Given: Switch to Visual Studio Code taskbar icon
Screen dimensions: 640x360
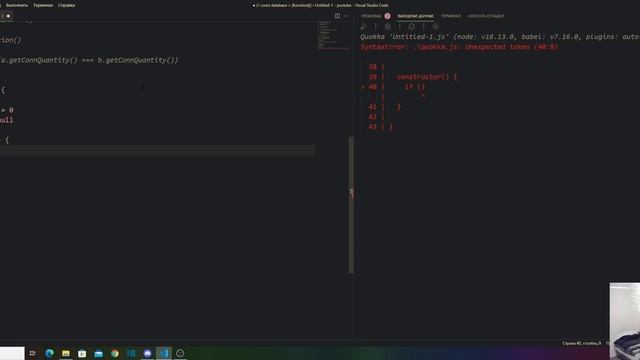Looking at the screenshot, I should coord(164,353).
